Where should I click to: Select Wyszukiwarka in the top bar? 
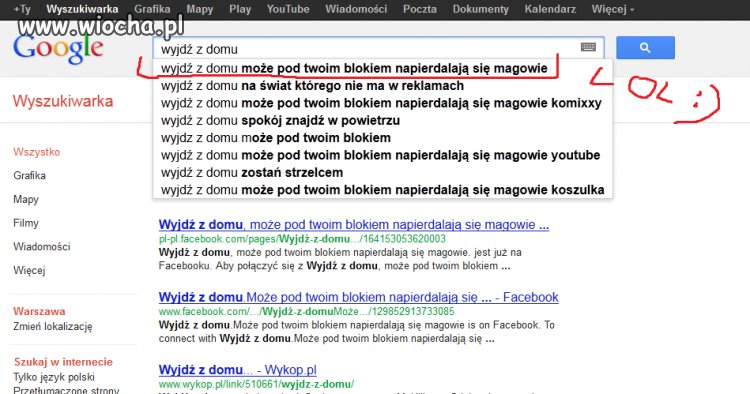[82, 9]
